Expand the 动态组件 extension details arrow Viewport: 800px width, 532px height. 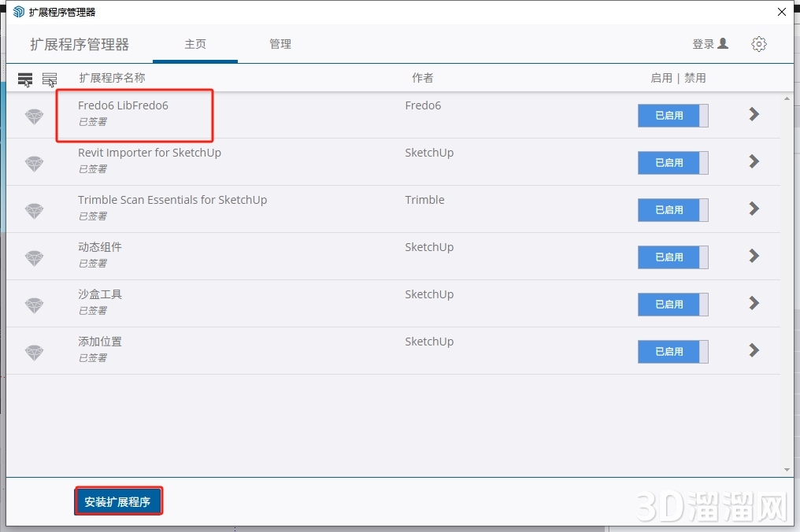[x=754, y=256]
